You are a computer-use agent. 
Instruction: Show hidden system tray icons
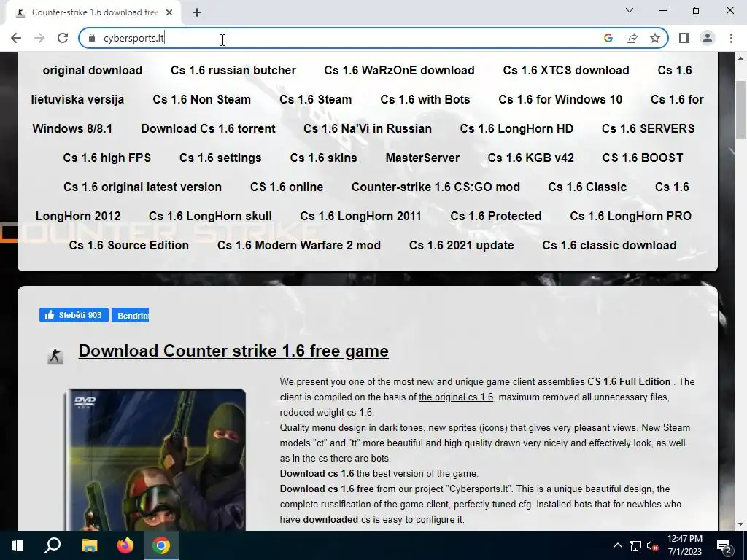pos(617,545)
